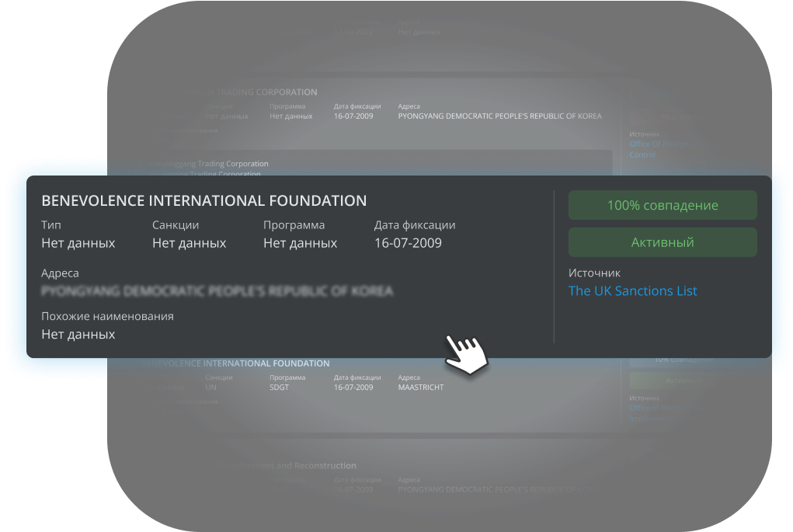The width and height of the screenshot is (793, 532).
Task: Click the 16-07-2009 date in highlighted card
Action: point(408,243)
